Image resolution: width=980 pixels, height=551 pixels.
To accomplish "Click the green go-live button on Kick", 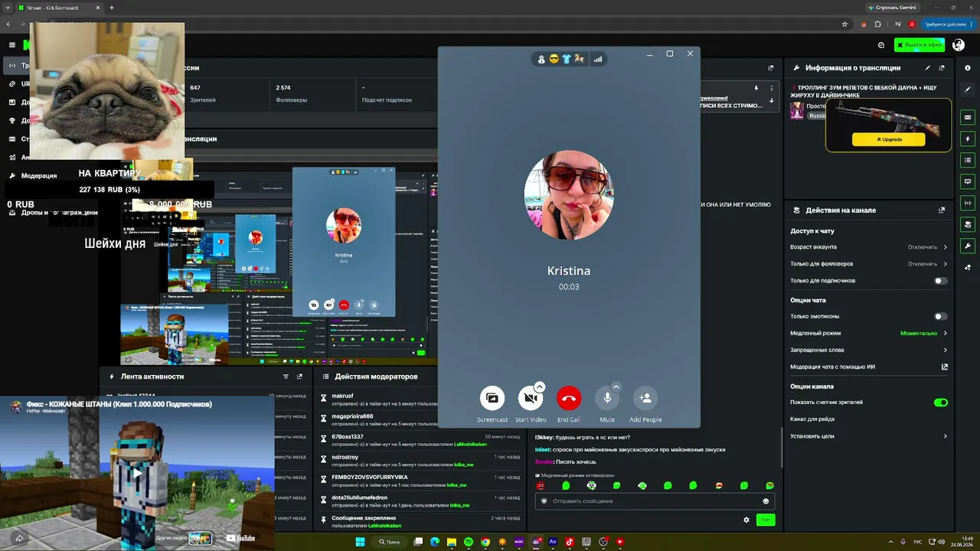I will coord(920,45).
